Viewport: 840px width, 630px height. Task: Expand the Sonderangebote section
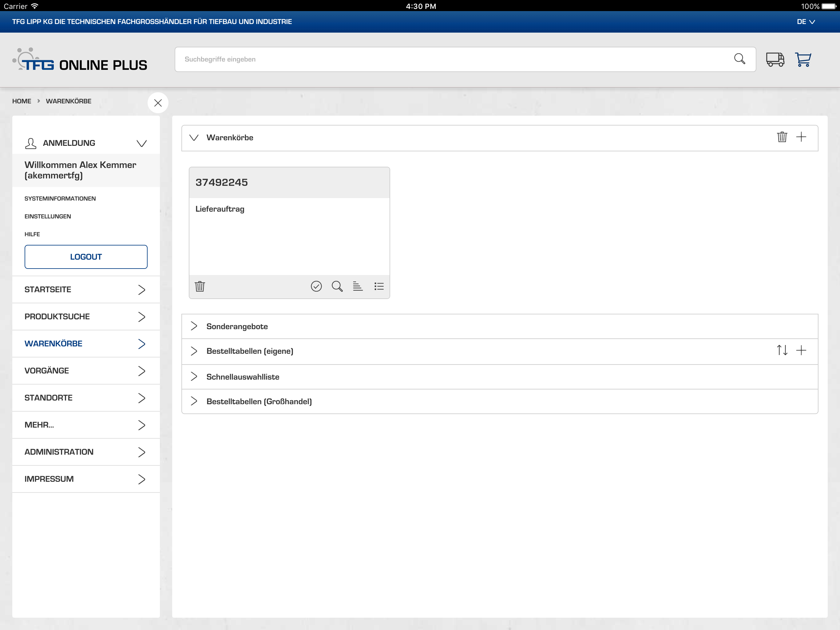[x=194, y=326]
